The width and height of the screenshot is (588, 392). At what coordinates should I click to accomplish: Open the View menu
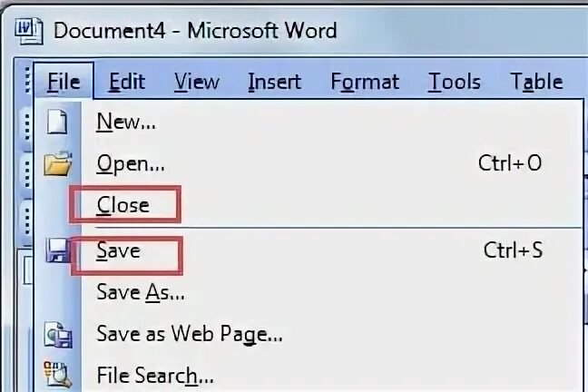[x=197, y=82]
